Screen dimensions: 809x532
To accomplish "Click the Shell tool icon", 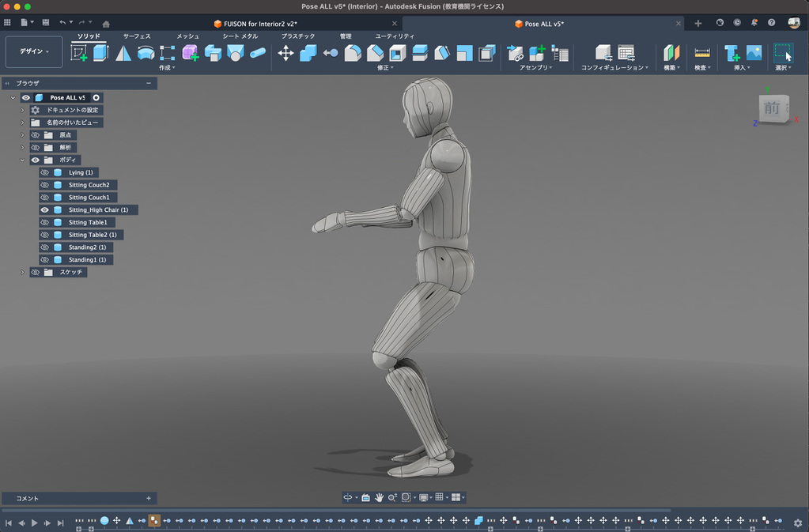I will [x=398, y=53].
